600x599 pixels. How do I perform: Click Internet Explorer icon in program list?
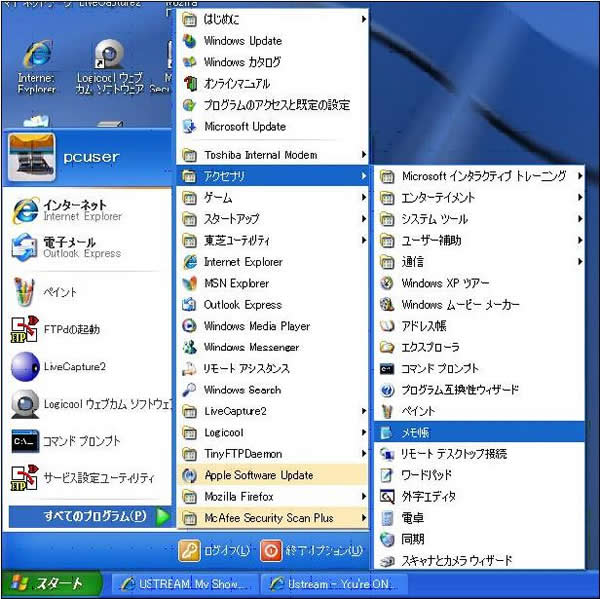(190, 262)
